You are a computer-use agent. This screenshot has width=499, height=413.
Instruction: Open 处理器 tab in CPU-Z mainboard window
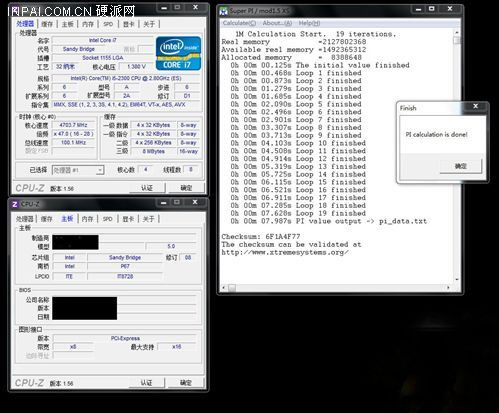(x=25, y=219)
